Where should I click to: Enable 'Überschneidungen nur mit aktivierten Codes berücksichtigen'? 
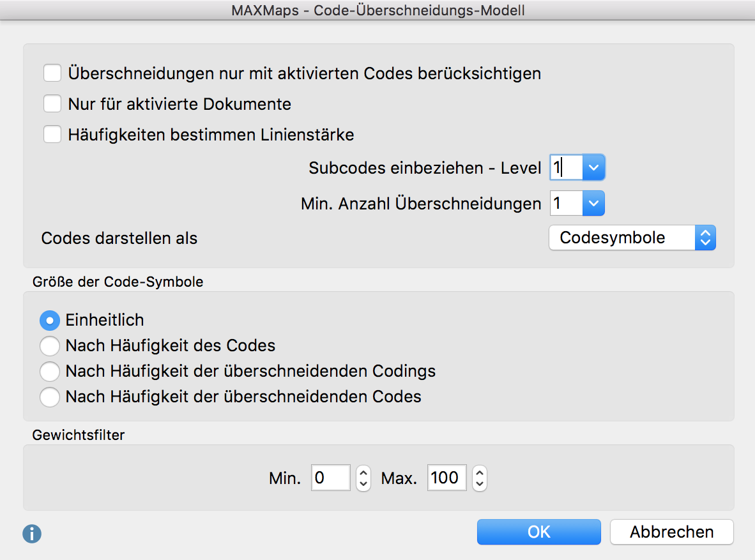click(x=52, y=73)
